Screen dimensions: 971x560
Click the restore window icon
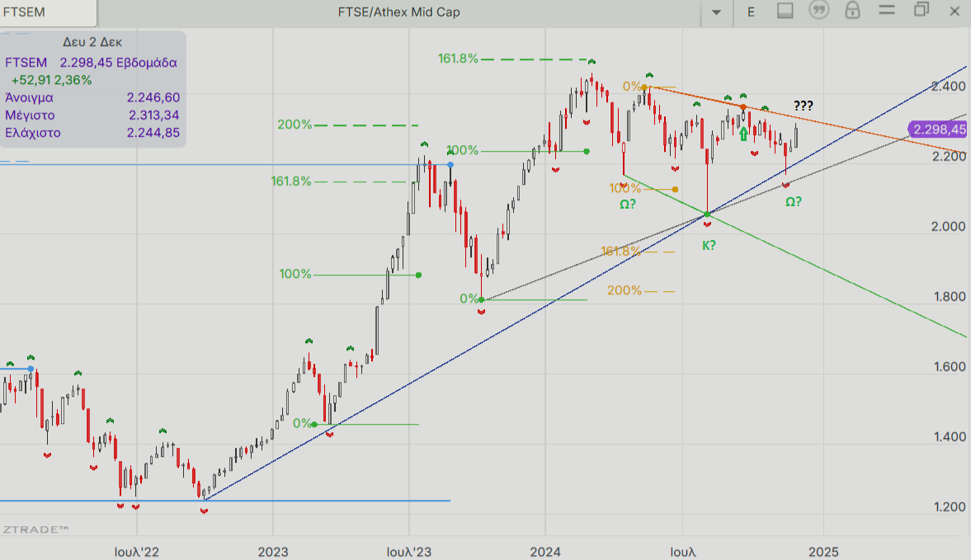[922, 10]
